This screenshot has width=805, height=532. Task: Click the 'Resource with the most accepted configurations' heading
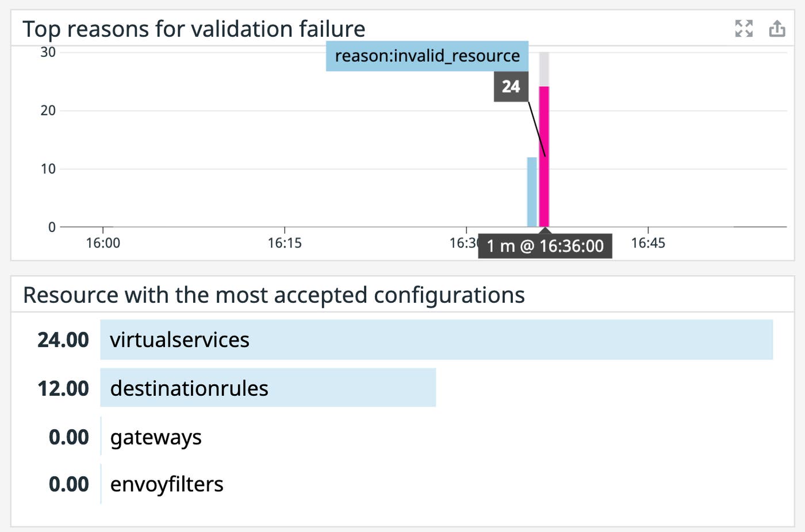[x=274, y=295]
